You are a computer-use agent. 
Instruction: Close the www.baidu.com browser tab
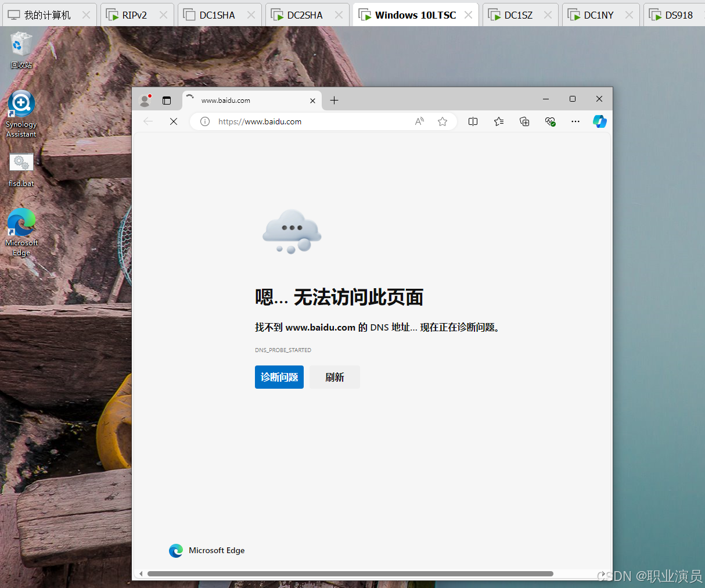312,101
